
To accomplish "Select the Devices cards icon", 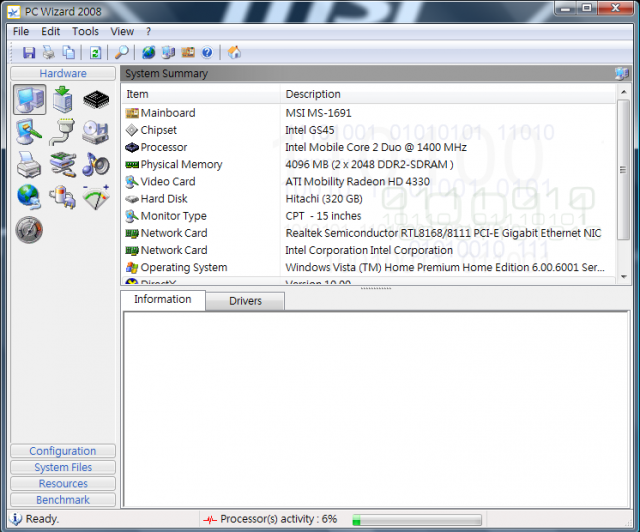I will point(62,165).
